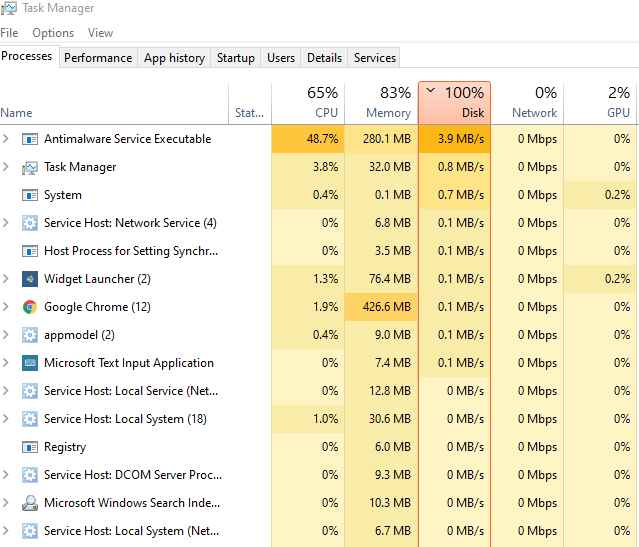Click the Antimalware Service Executable process icon

coord(30,139)
